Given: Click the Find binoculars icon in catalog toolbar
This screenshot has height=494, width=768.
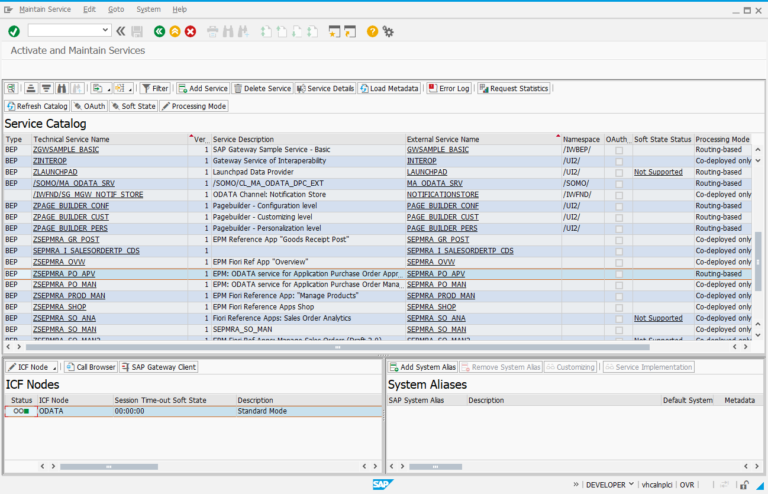Looking at the screenshot, I should tap(62, 88).
